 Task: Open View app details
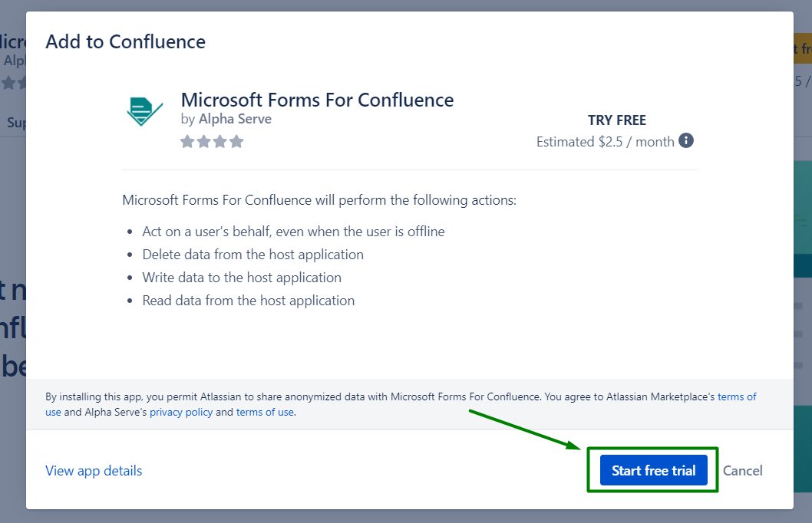(x=94, y=470)
